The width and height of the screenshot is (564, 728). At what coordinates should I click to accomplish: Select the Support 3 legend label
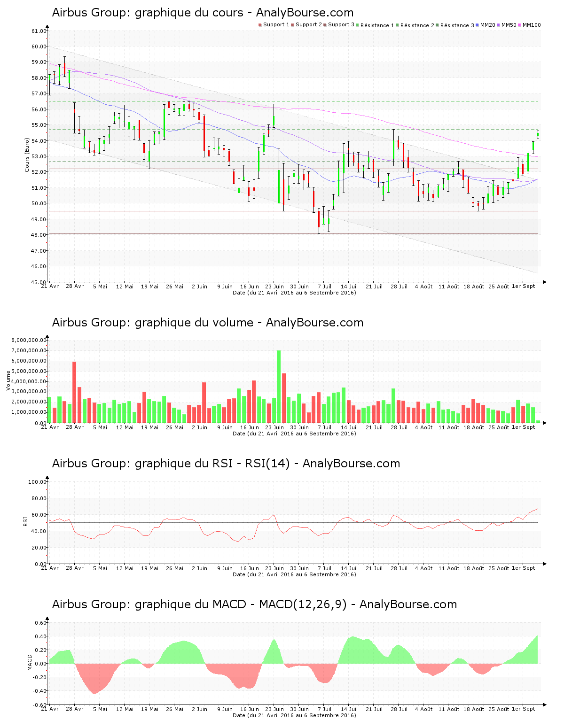[341, 25]
